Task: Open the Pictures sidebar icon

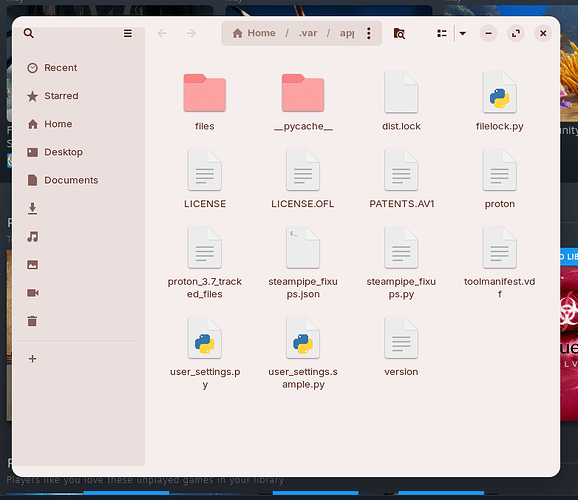Action: 32,265
